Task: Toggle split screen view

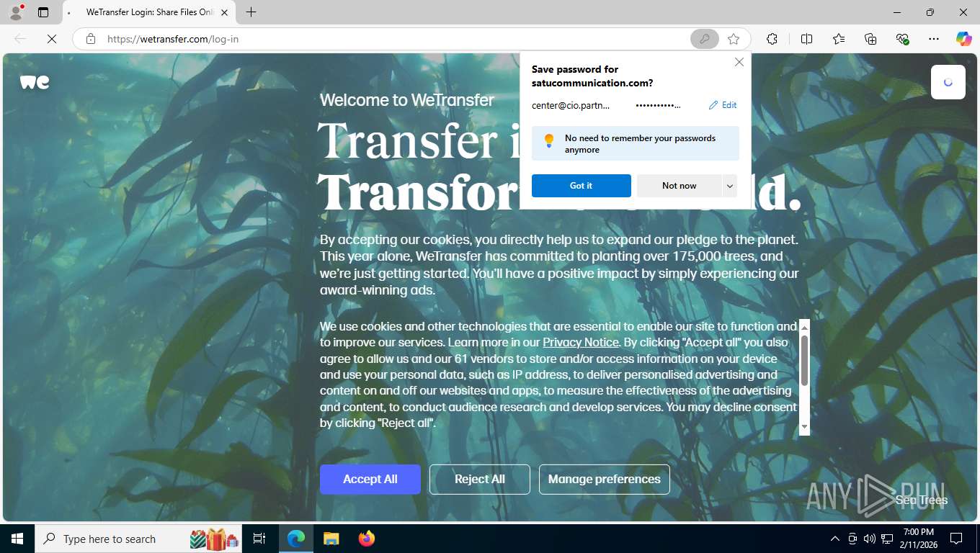Action: (806, 39)
